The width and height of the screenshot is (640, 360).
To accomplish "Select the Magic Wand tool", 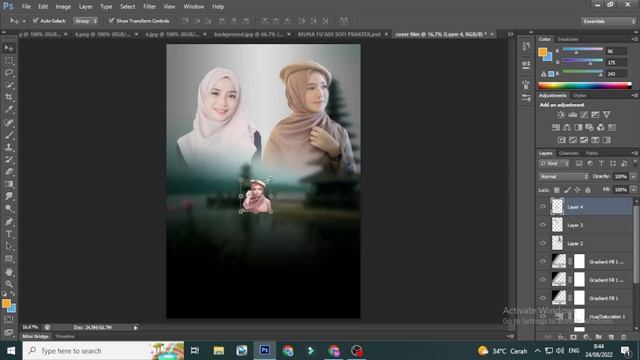I will pos(9,85).
